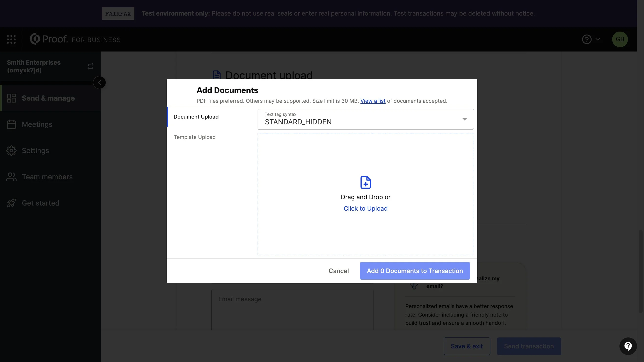Open the Text tag syntax dropdown
The image size is (644, 362).
pos(366,119)
